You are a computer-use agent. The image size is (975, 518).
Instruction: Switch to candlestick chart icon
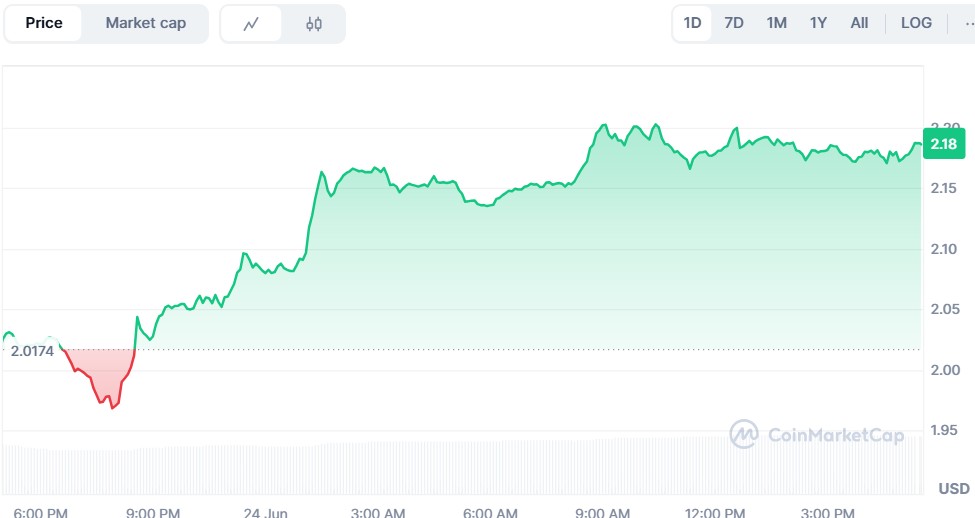[x=313, y=24]
